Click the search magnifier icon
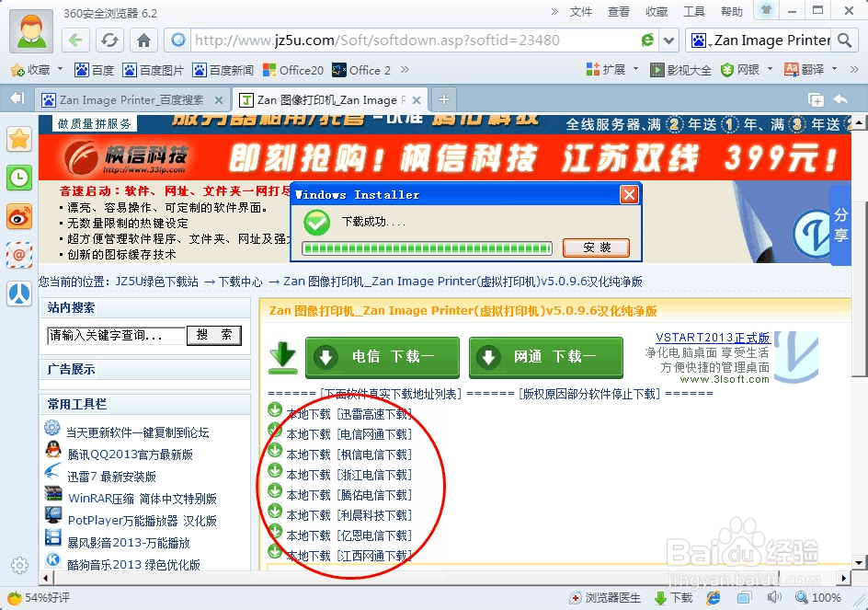 click(844, 40)
